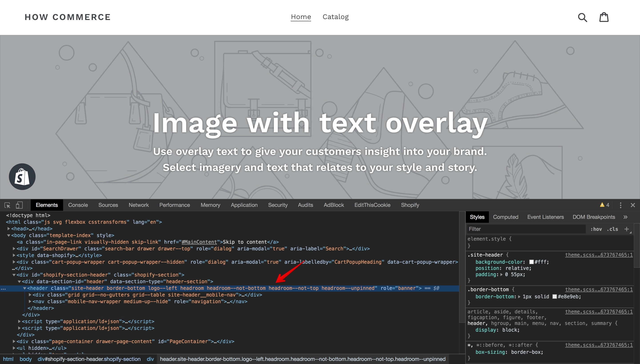This screenshot has height=364, width=640.
Task: Collapse the body template-index node
Action: coord(8,235)
